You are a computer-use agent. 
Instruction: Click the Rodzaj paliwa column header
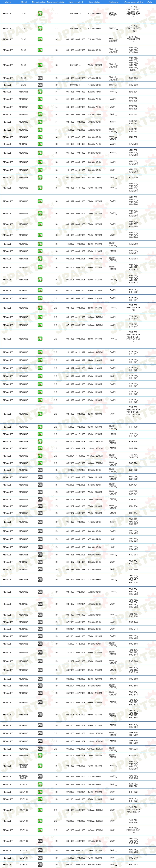[39, 2]
